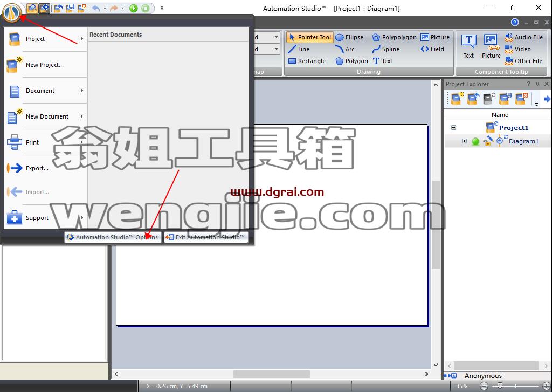Viewport: 552px width, 392px height.
Task: Click Open Project icon in Project Explorer
Action: (473, 99)
